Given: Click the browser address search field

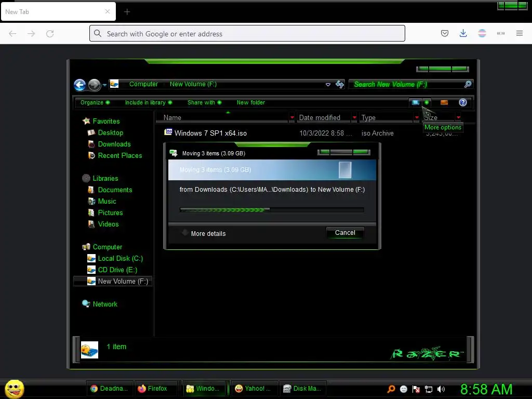Looking at the screenshot, I should 247,34.
